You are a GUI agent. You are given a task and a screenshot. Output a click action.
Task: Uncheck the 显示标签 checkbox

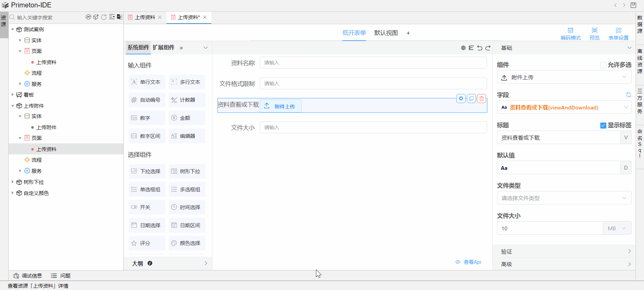coord(603,125)
